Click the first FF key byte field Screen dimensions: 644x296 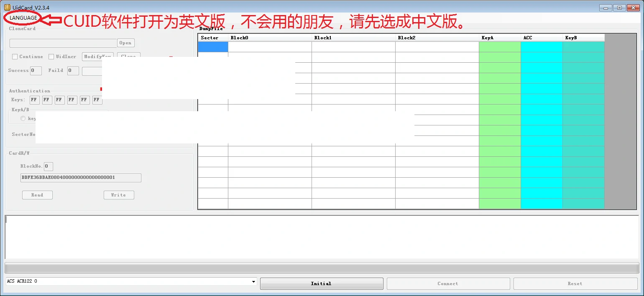pos(34,100)
